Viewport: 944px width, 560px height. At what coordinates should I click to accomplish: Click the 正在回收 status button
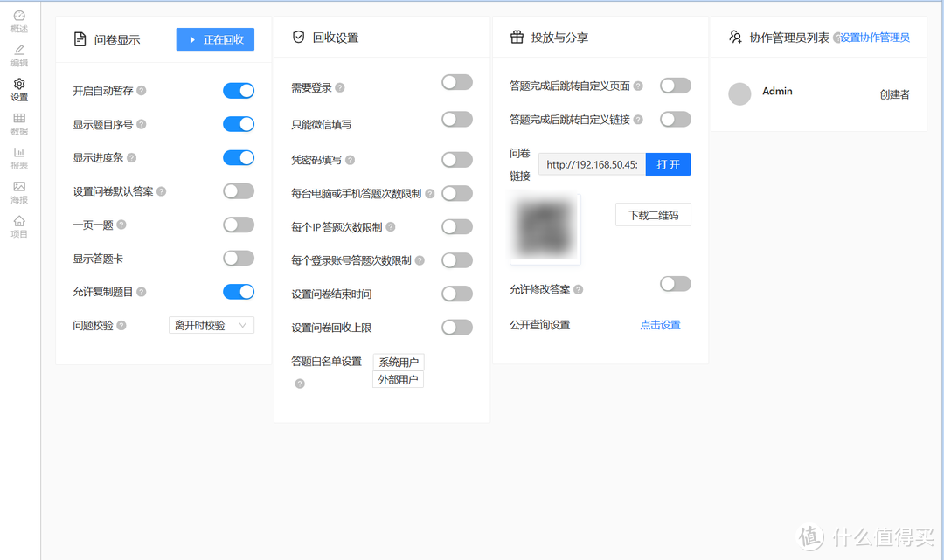click(215, 39)
